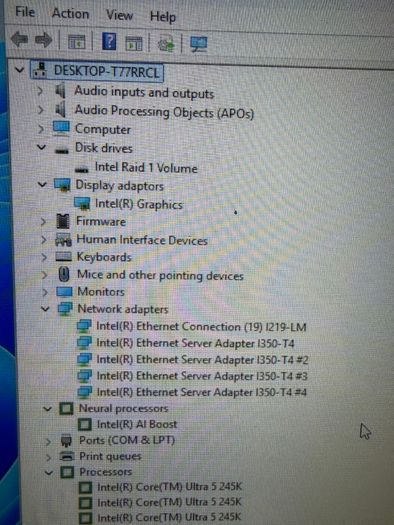Expand Human Interface Devices
Viewport: 394px width, 525px height.
coord(44,239)
